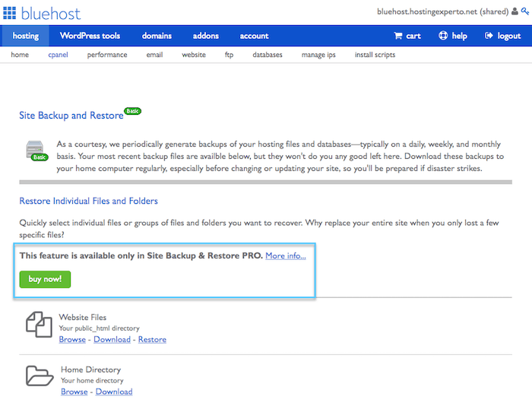Click the bluehost.hostingexperto.net (shared) account text

[443, 11]
